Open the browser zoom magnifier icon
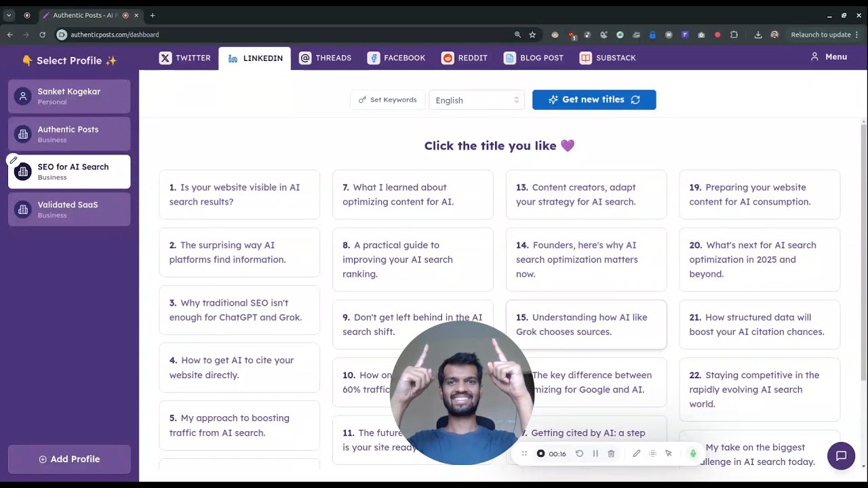The image size is (868, 488). click(x=517, y=35)
